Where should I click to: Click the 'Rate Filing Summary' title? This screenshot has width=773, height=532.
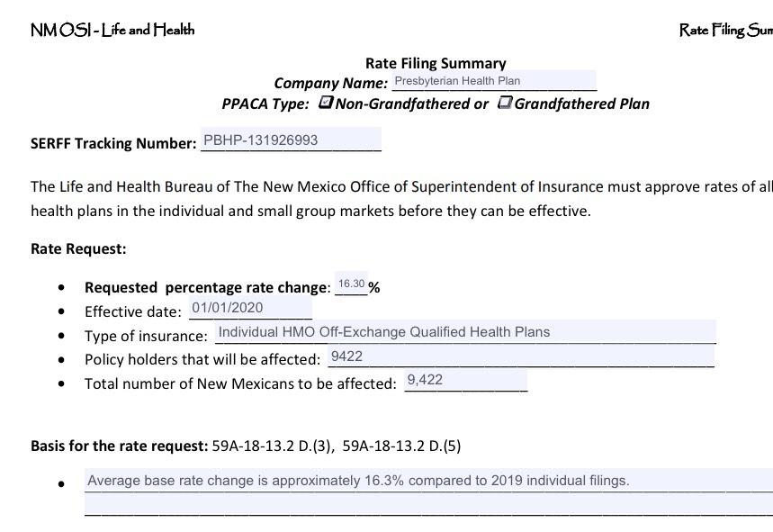436,63
